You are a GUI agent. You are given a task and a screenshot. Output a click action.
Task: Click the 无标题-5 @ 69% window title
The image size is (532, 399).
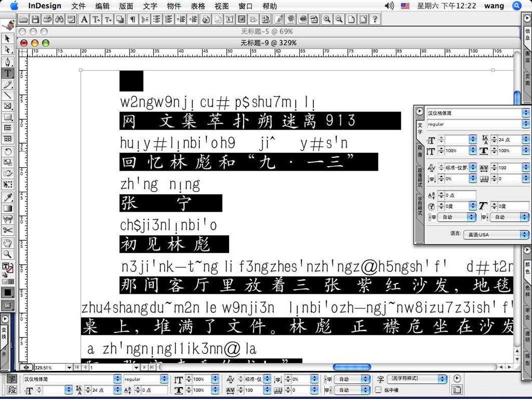pos(266,32)
